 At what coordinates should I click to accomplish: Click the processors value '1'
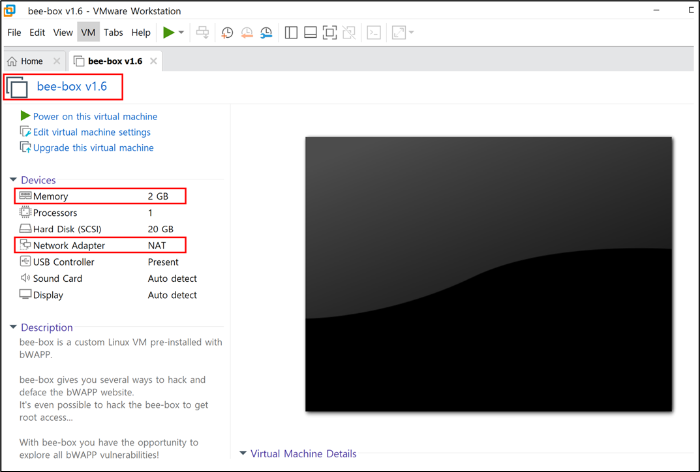[150, 213]
